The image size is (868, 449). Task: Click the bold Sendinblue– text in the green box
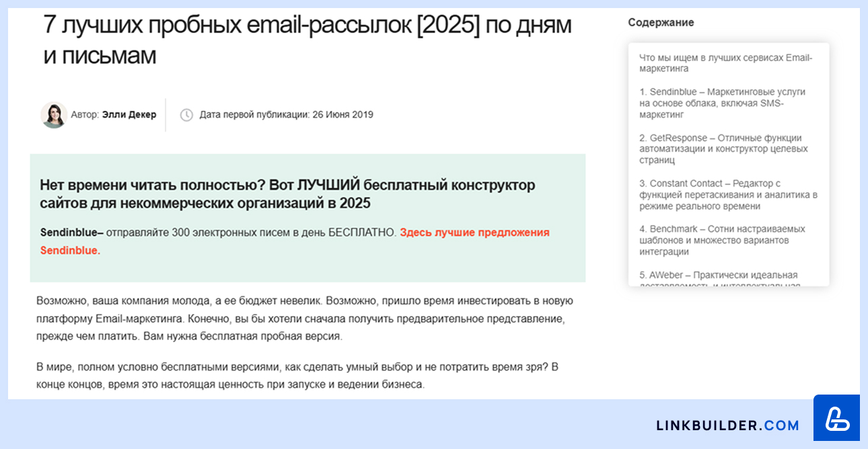point(71,233)
